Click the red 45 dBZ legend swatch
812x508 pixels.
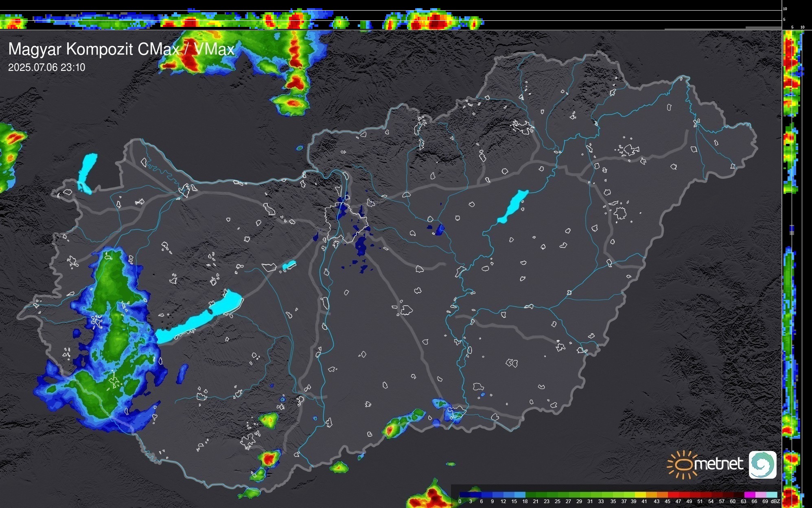tap(673, 495)
